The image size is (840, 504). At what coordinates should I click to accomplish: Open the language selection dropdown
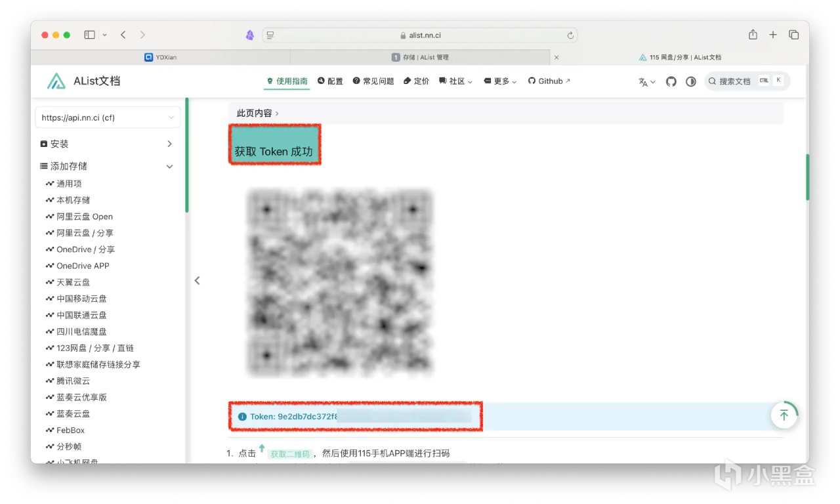646,82
